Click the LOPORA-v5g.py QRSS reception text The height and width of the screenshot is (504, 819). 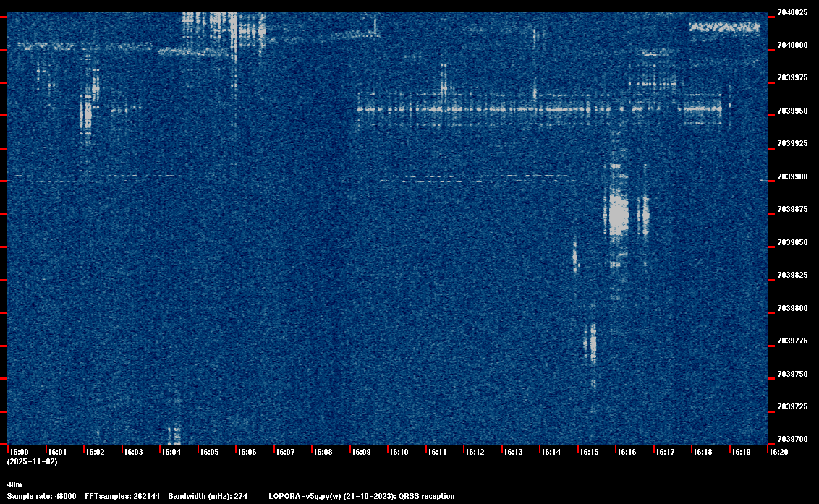tap(362, 496)
